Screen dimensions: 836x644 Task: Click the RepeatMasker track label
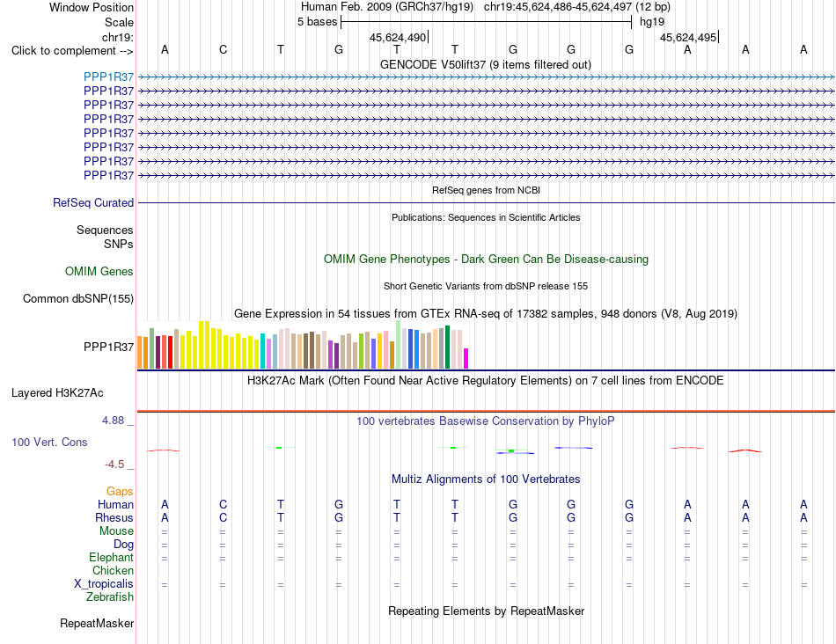click(97, 623)
